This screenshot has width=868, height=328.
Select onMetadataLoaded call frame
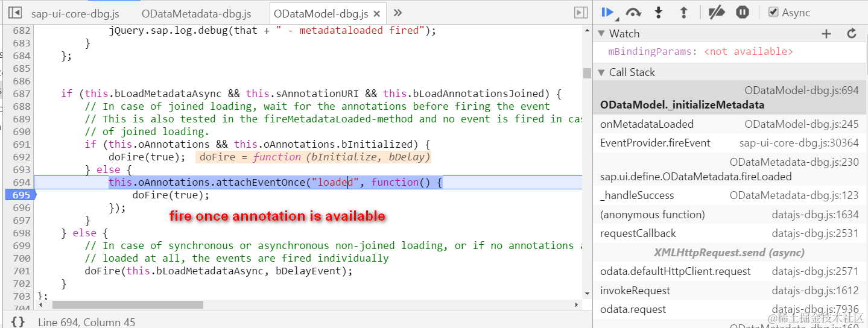pyautogui.click(x=729, y=124)
